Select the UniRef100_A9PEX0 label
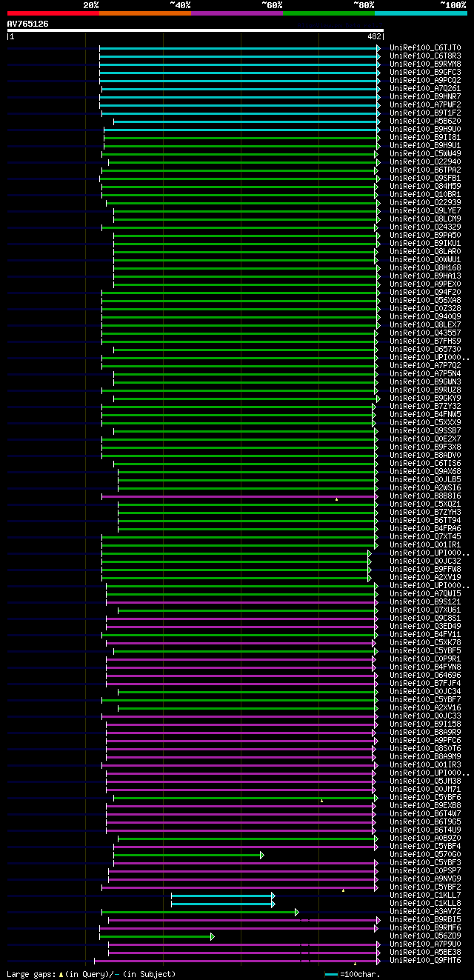474x980 pixels. [x=426, y=284]
